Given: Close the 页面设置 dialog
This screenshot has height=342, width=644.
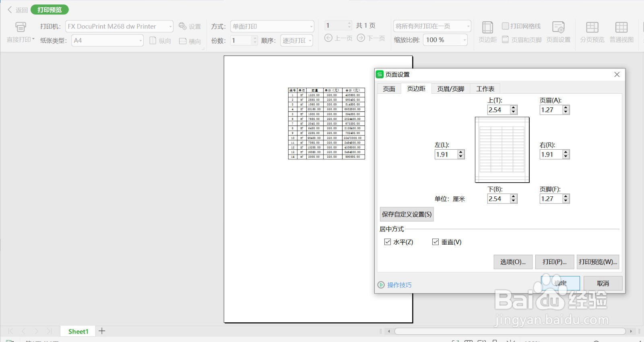Looking at the screenshot, I should pos(617,74).
